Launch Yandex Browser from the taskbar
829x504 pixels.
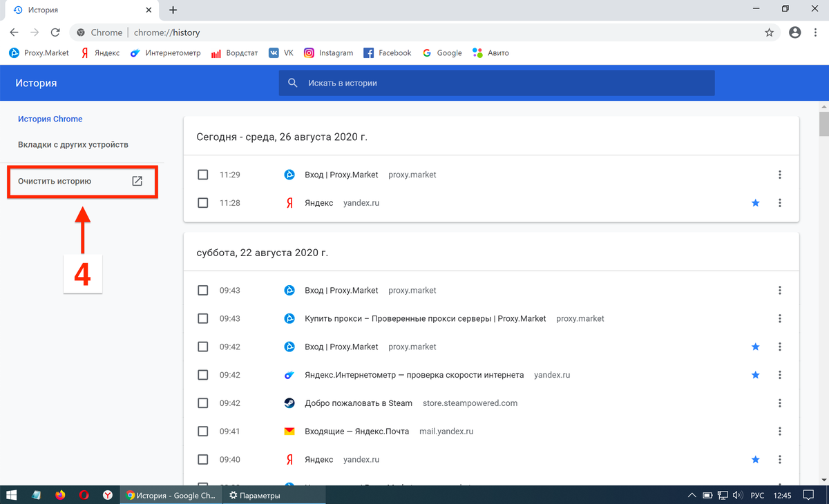click(108, 495)
